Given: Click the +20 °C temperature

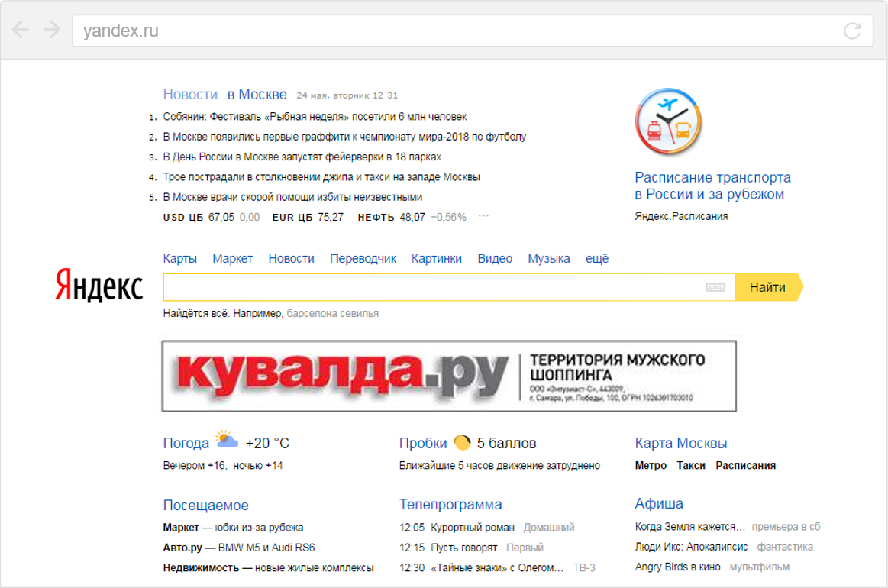Looking at the screenshot, I should (x=267, y=443).
